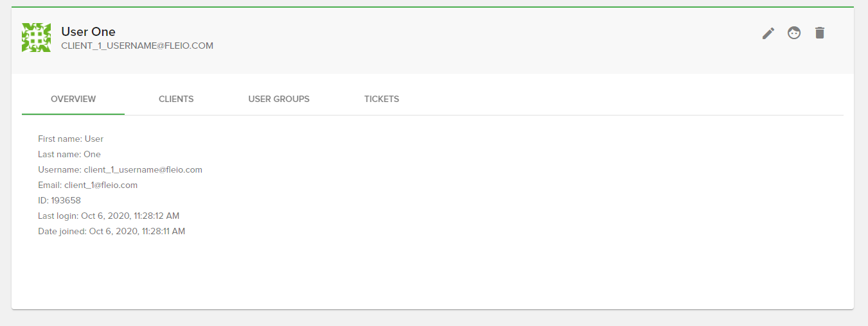Click the Last name: One line
This screenshot has height=326, width=868.
coord(69,154)
